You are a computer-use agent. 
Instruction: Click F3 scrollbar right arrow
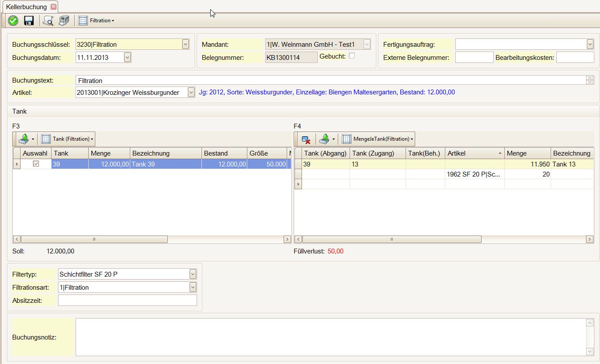(x=287, y=239)
